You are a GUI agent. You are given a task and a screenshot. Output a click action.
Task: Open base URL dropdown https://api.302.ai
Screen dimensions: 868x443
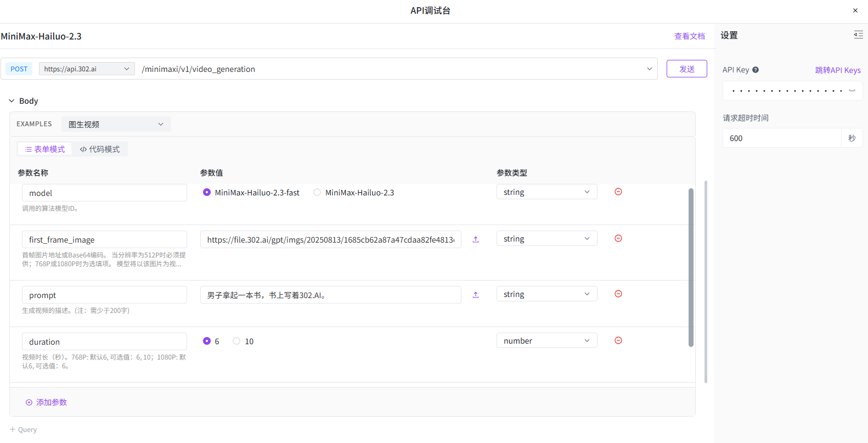[86, 69]
